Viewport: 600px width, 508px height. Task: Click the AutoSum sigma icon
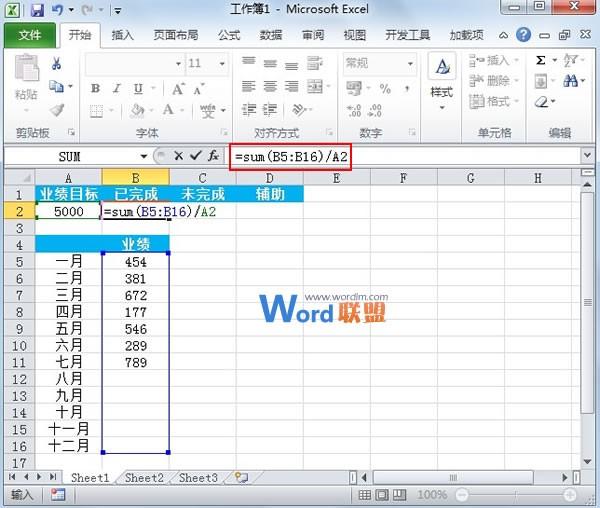pyautogui.click(x=541, y=61)
